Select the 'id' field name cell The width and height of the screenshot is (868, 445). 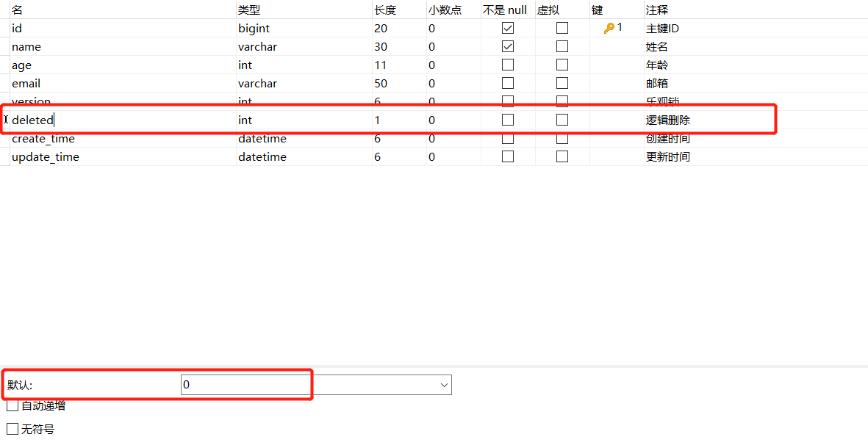point(123,28)
